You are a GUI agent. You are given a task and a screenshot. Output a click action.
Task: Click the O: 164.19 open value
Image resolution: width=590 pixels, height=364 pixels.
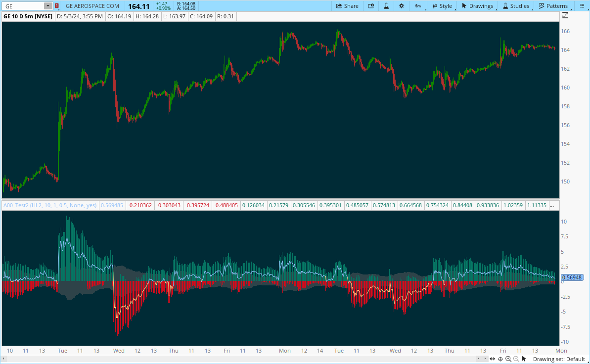click(x=119, y=16)
